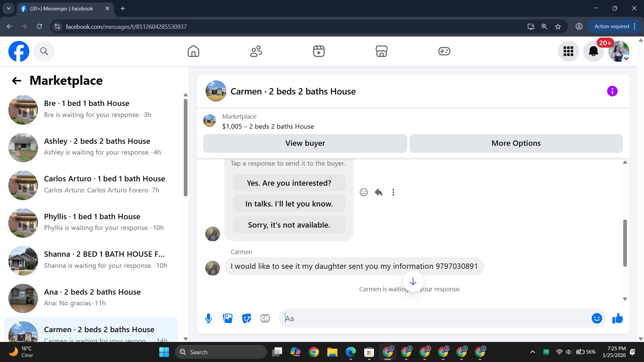Viewport: 644px width, 362px height.
Task: Select Carmen 2 beds 2 baths conversation in list
Action: [91, 330]
